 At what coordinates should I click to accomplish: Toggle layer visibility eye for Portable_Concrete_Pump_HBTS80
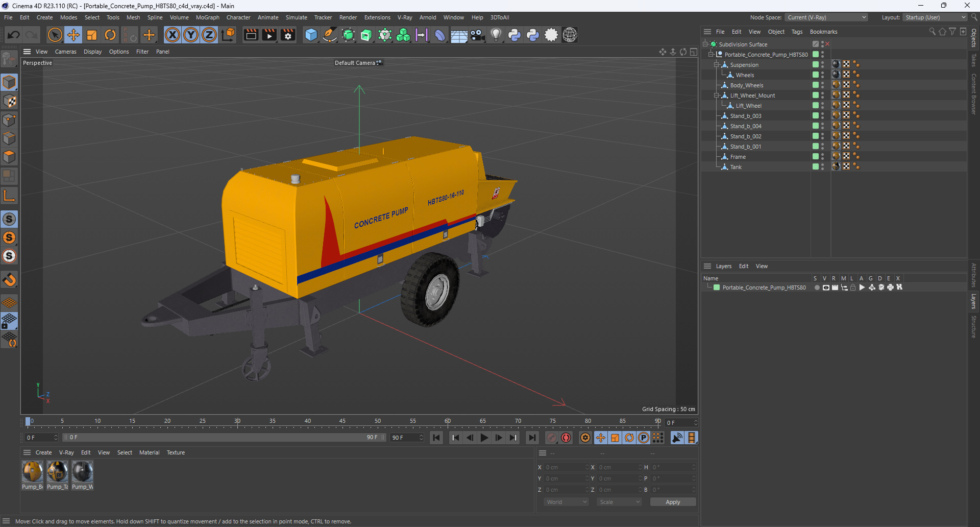(x=826, y=288)
